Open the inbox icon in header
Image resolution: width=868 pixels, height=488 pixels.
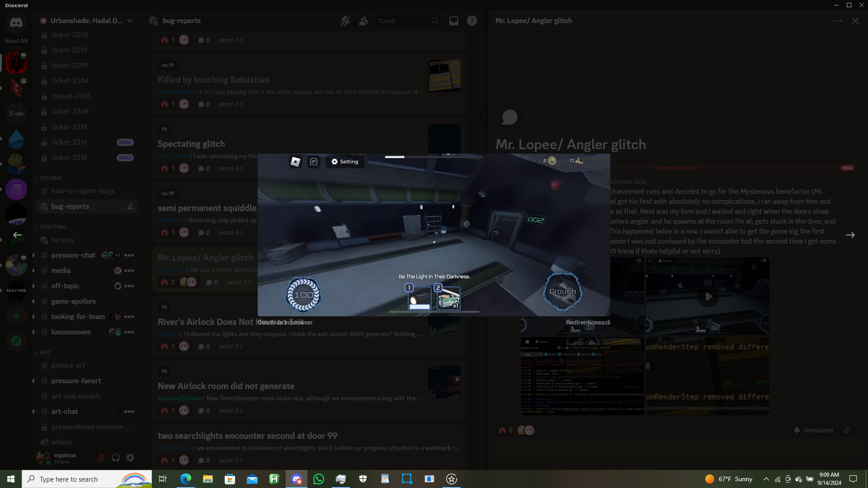coord(453,21)
